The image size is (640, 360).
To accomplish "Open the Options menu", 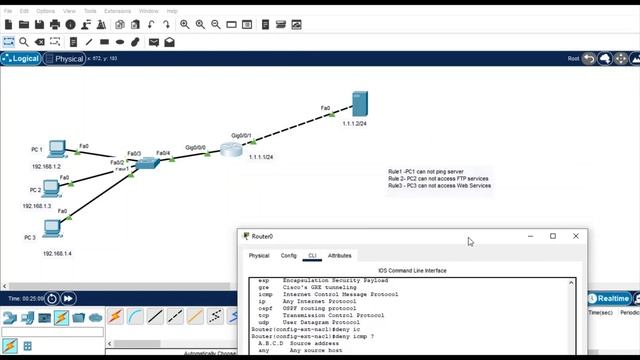I will pyautogui.click(x=45, y=11).
